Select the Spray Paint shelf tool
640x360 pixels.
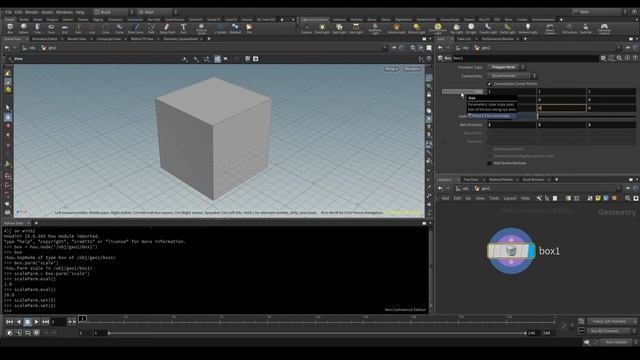pyautogui.click(x=167, y=28)
